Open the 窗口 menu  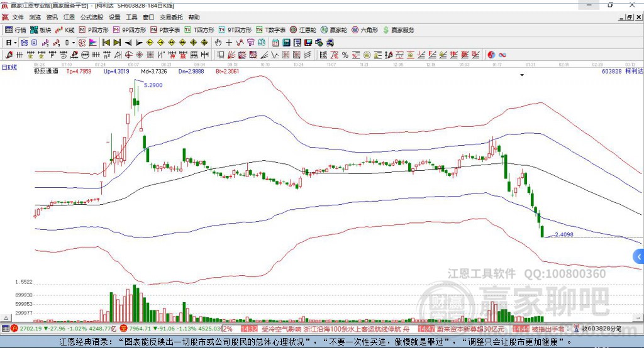[148, 17]
